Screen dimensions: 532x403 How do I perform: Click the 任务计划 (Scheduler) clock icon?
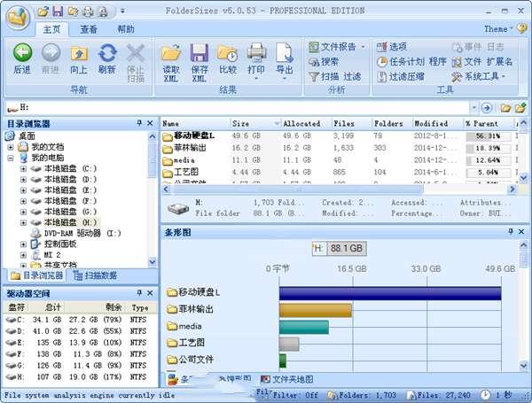(x=382, y=62)
